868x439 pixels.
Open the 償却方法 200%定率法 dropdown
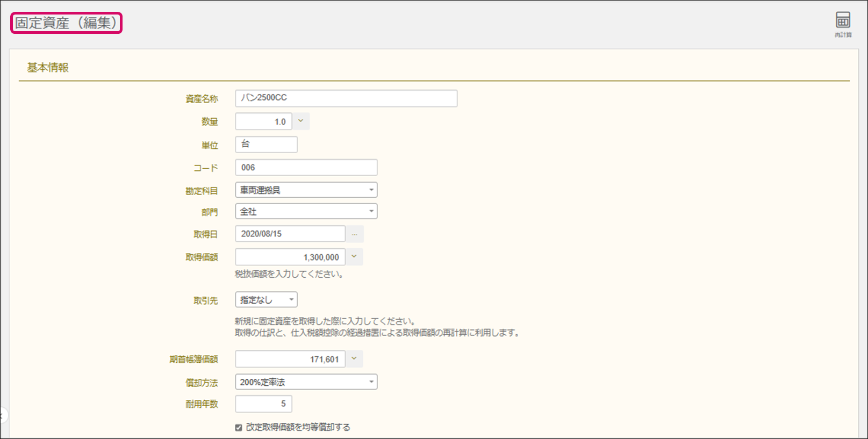click(306, 382)
